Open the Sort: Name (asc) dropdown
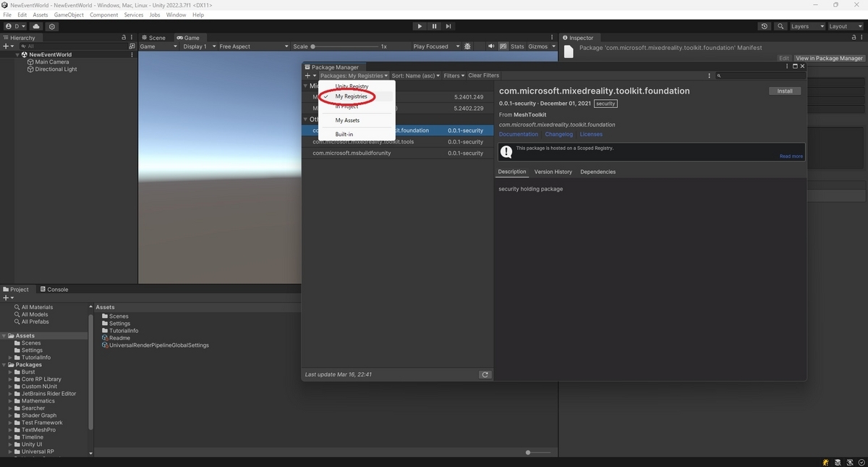Viewport: 868px width, 467px height. [416, 75]
